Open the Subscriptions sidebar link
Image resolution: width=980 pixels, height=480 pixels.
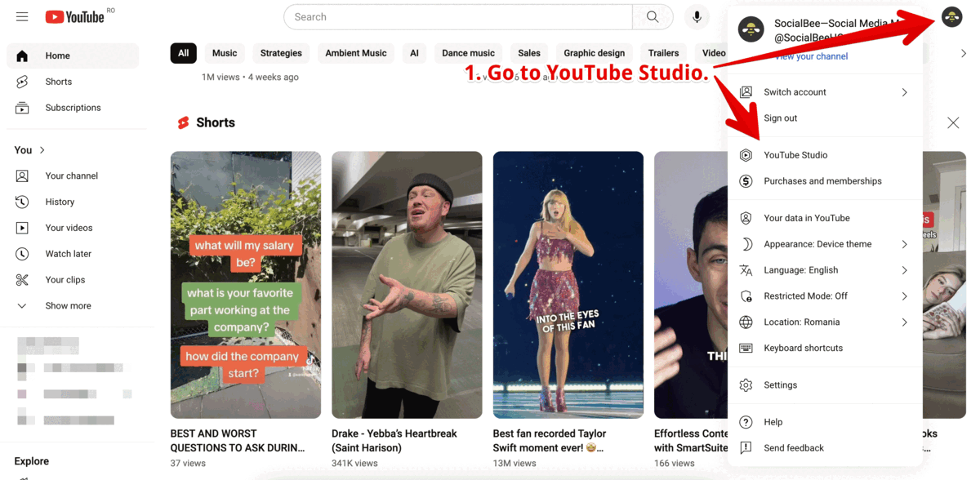[73, 108]
